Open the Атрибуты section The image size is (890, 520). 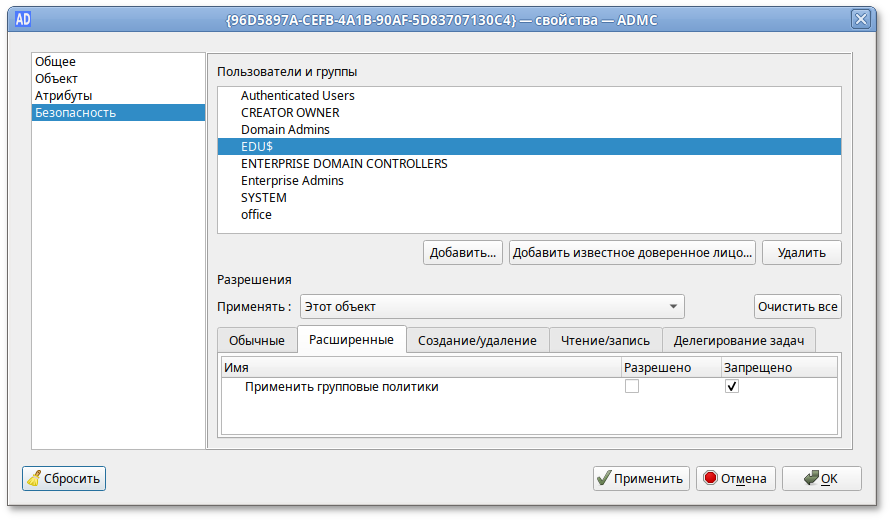[119, 95]
